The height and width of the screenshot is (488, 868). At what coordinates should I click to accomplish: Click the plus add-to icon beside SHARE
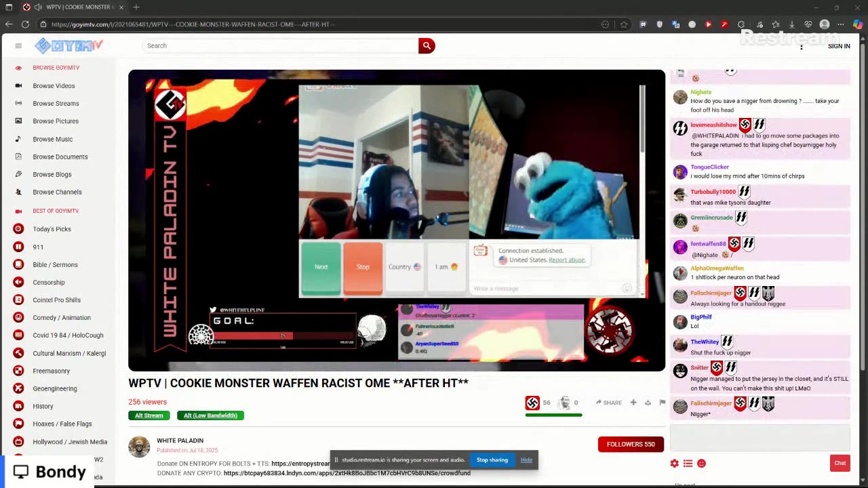coord(633,403)
